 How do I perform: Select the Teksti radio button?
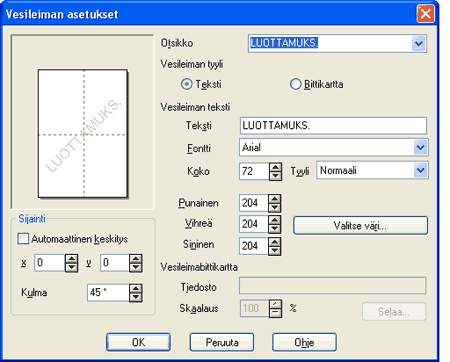click(x=187, y=84)
